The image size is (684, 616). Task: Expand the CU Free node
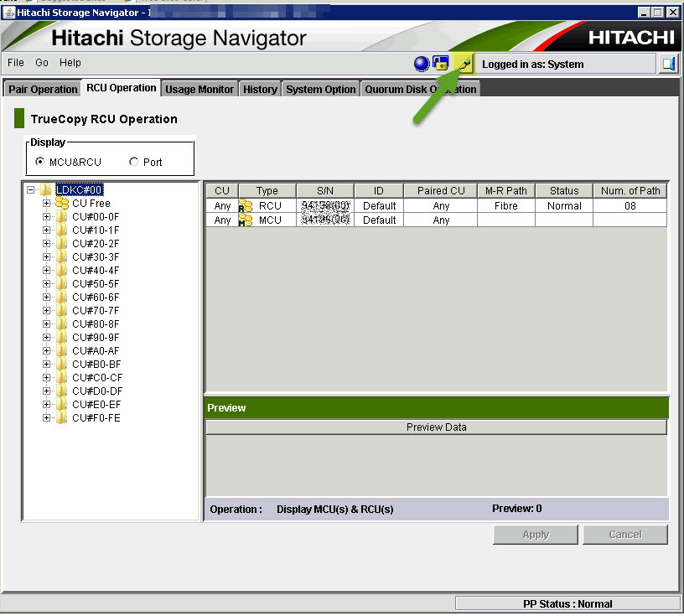(46, 204)
